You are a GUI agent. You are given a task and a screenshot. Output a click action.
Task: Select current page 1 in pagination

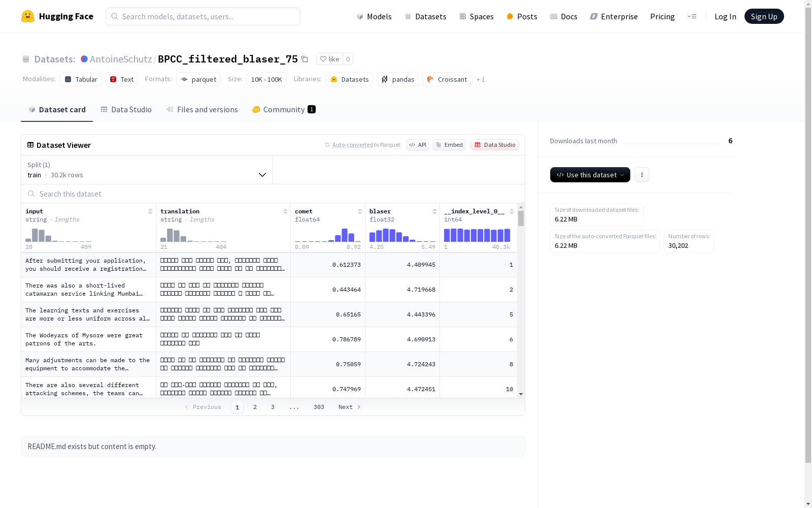[237, 407]
